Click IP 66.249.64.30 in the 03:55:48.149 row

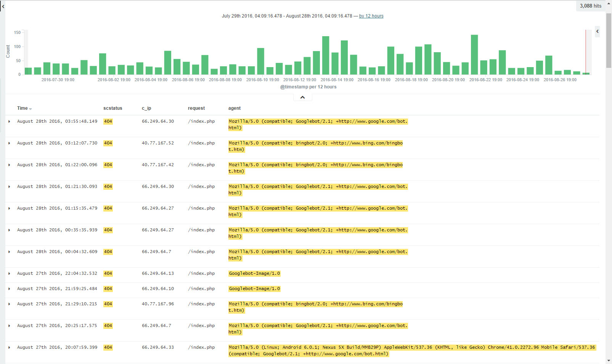click(158, 121)
